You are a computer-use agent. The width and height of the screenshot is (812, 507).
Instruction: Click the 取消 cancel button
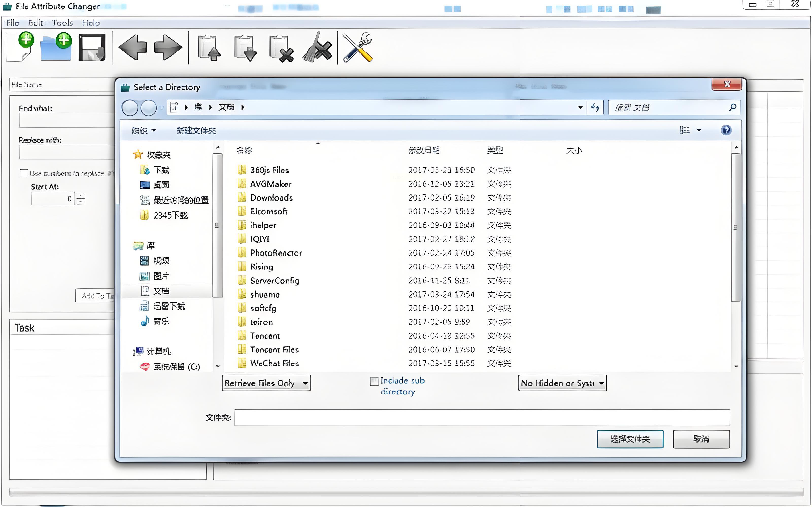pyautogui.click(x=701, y=439)
